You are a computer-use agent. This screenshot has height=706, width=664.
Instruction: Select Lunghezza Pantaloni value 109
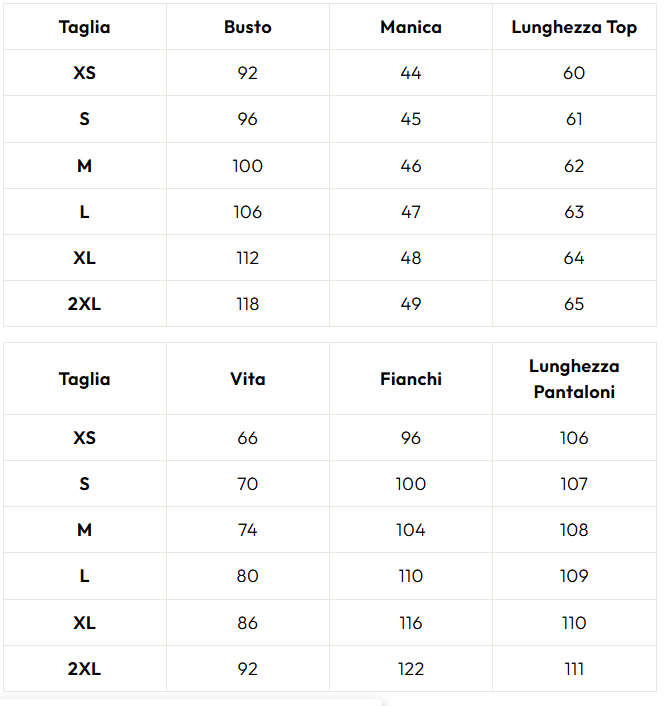point(574,576)
